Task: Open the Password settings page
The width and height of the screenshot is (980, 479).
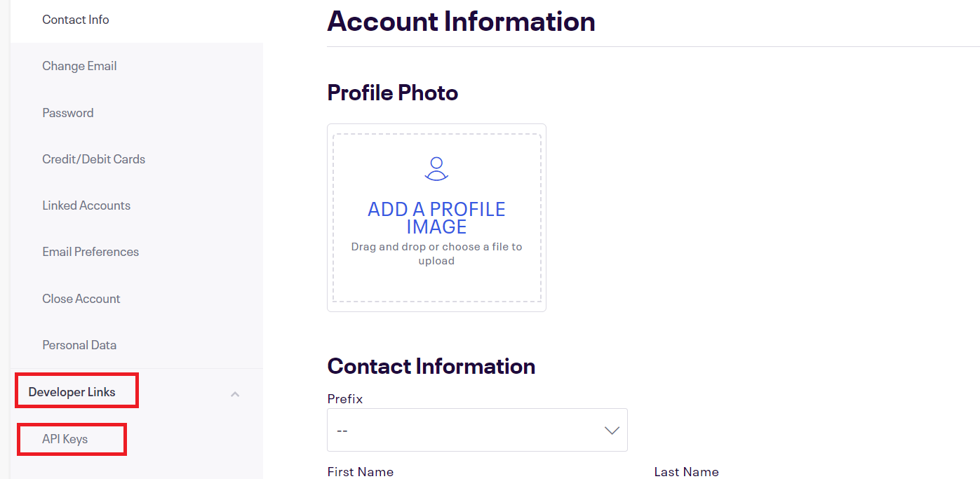Action: pos(67,113)
